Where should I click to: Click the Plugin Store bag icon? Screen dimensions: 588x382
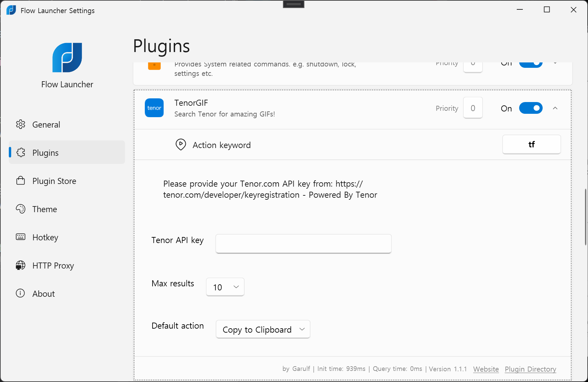(20, 181)
